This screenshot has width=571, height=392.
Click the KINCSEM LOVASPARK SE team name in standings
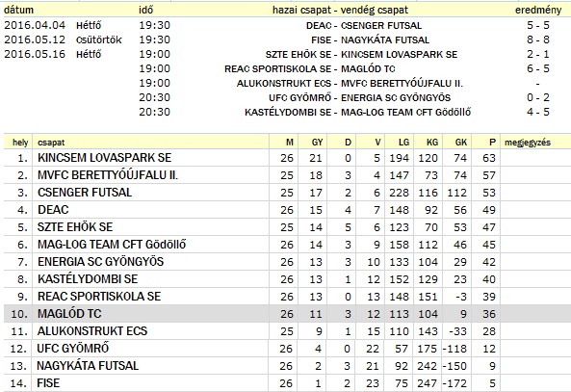click(104, 158)
